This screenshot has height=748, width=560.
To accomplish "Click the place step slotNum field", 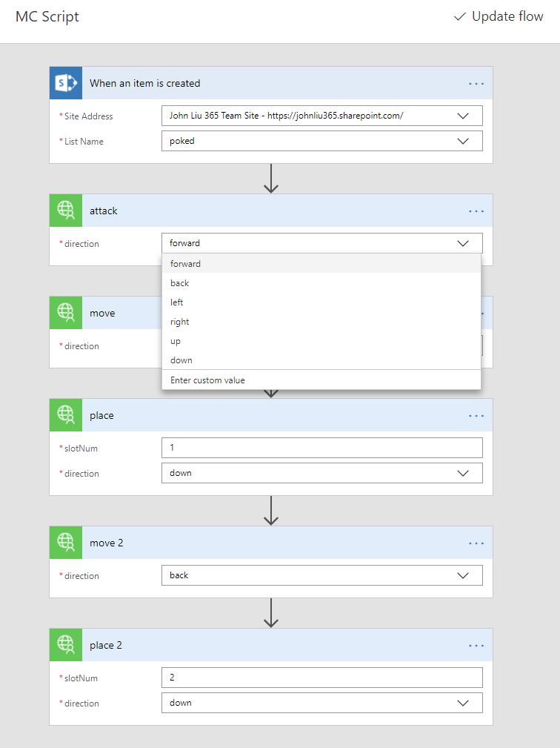I will click(x=321, y=448).
